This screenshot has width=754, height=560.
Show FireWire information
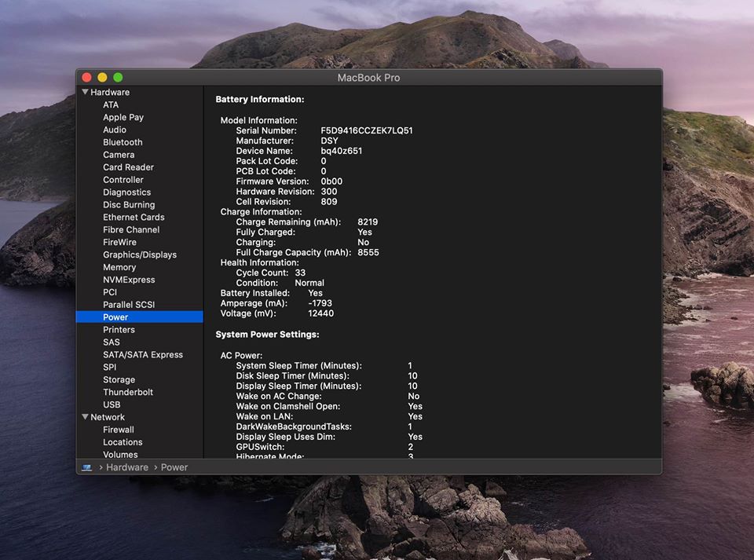(119, 242)
